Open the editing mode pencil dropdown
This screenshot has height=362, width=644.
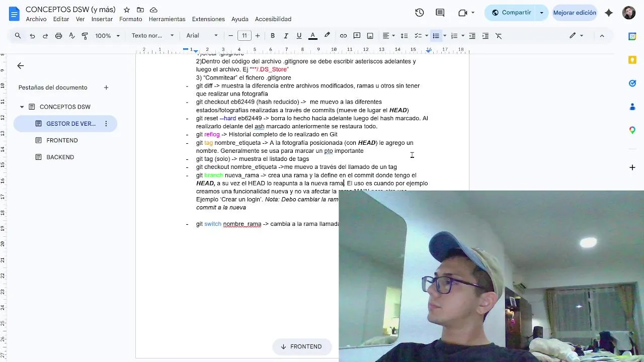pos(576,36)
